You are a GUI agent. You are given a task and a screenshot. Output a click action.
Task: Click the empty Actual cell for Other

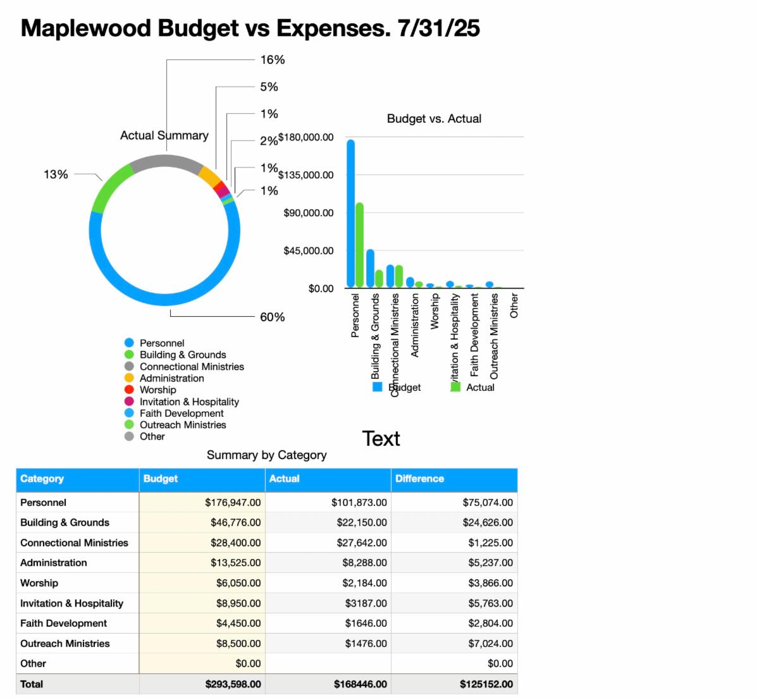(328, 663)
